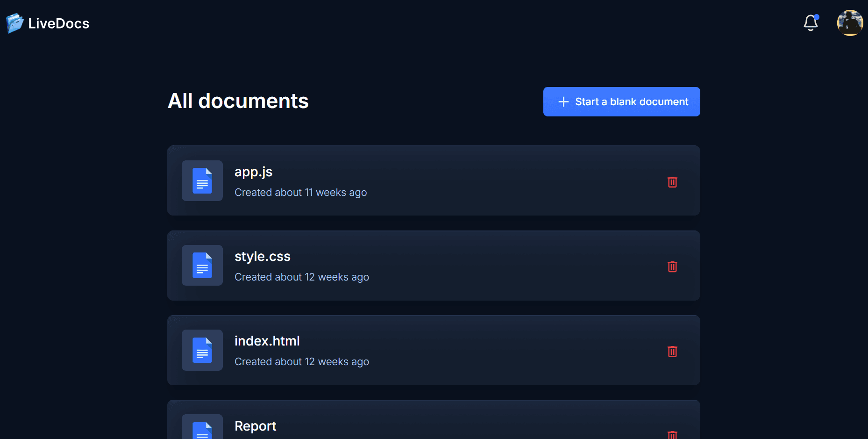Click the LiveDocs folder logo icon
This screenshot has height=439, width=868.
click(14, 22)
